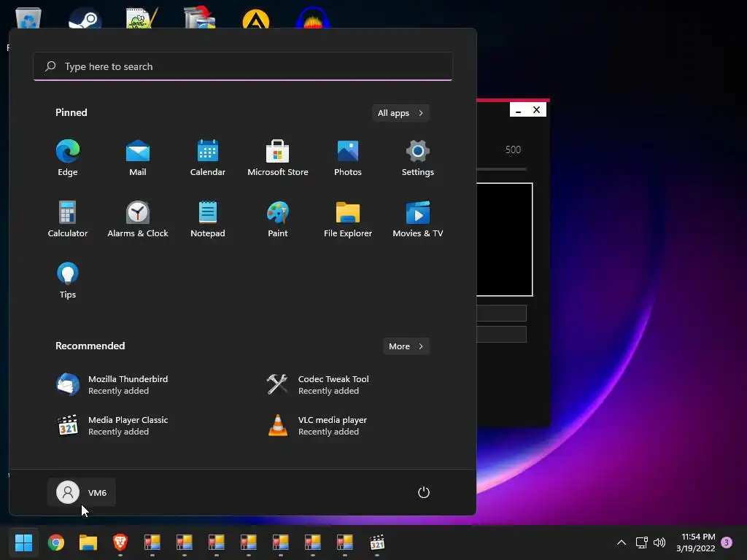Click the Pinned section heading
This screenshot has width=747, height=560.
71,112
